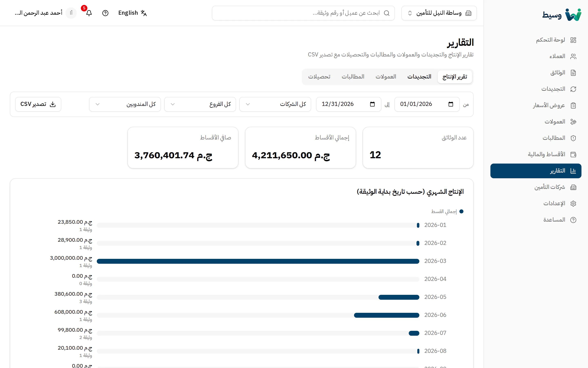The image size is (588, 368).
Task: Expand the كل الفروع branches dropdown
Action: [200, 104]
